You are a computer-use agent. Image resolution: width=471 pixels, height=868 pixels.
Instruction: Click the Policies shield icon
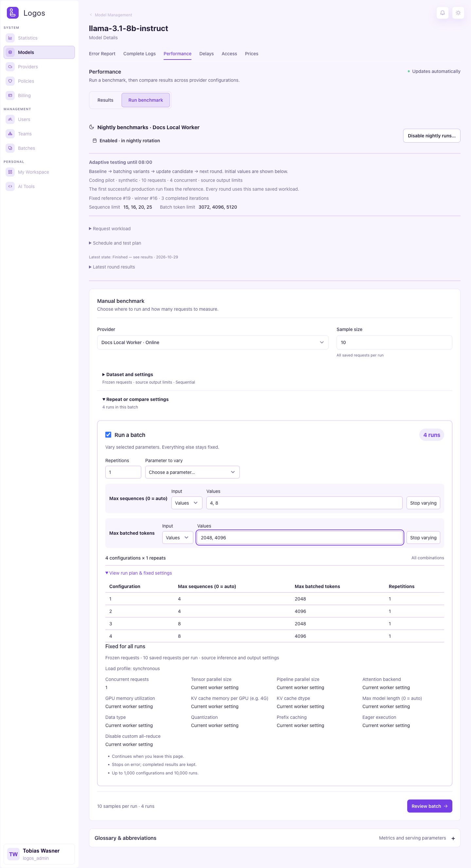10,81
